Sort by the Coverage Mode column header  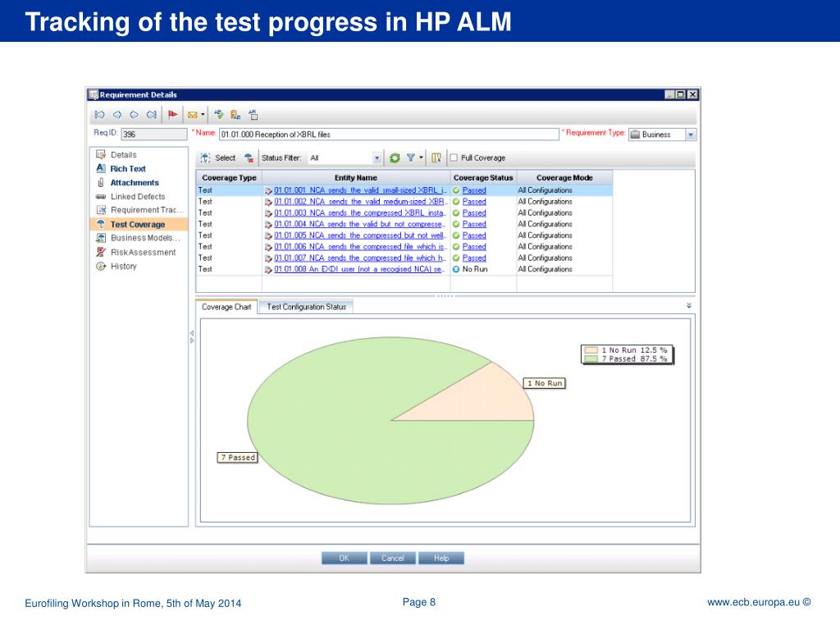[564, 178]
